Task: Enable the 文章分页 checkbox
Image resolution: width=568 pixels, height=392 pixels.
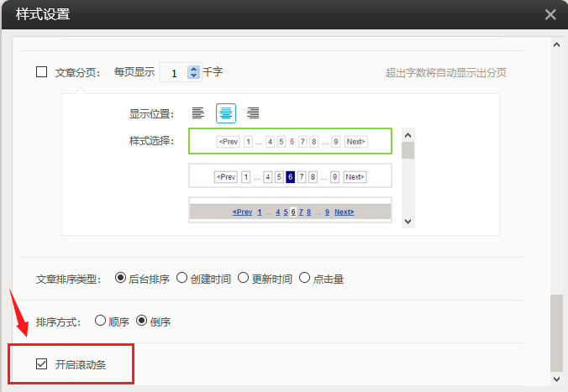Action: pyautogui.click(x=41, y=72)
